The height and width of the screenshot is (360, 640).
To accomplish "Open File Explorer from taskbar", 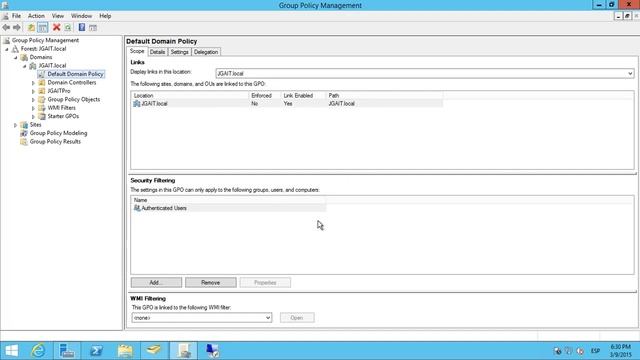I will coord(125,351).
